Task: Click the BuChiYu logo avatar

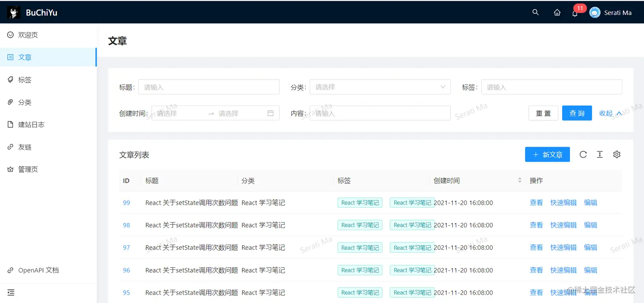Action: click(14, 13)
